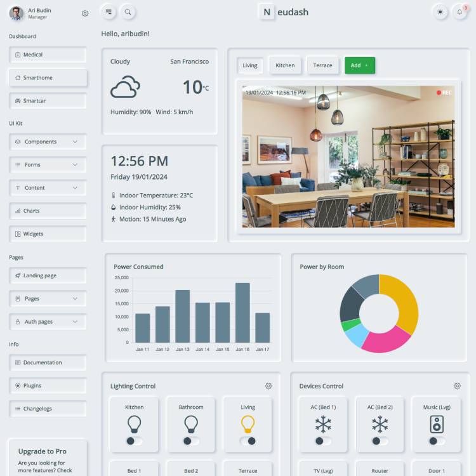This screenshot has width=476, height=476.
Task: Open Plugins in sidebar
Action: pyautogui.click(x=48, y=385)
